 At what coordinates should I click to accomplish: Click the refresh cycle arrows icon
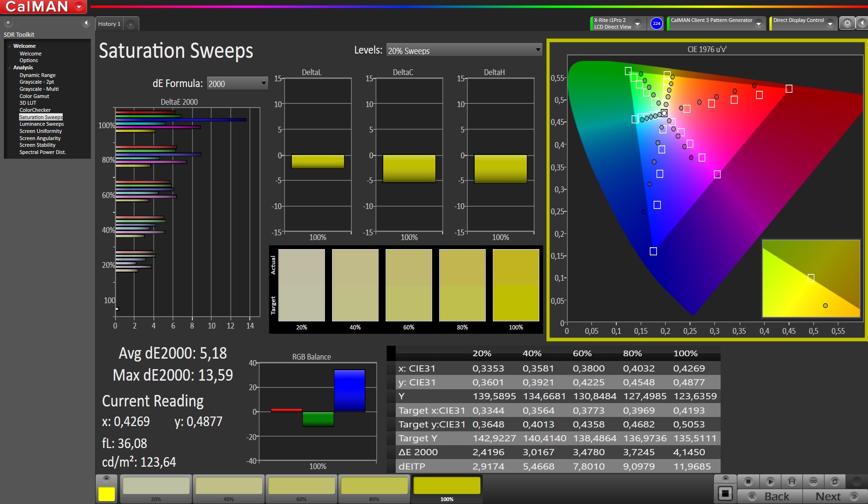(x=835, y=482)
